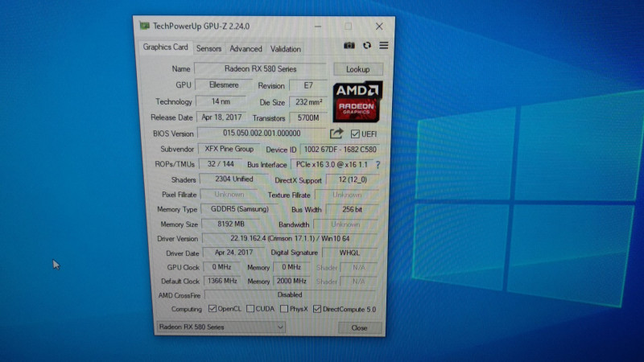The image size is (644, 362).
Task: Click the GPU field showing Ellesmere
Action: [224, 85]
